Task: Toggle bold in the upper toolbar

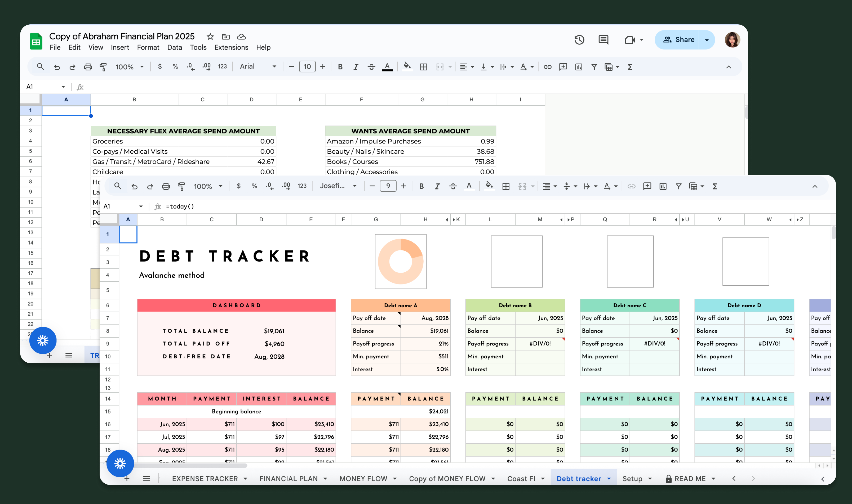Action: 340,67
